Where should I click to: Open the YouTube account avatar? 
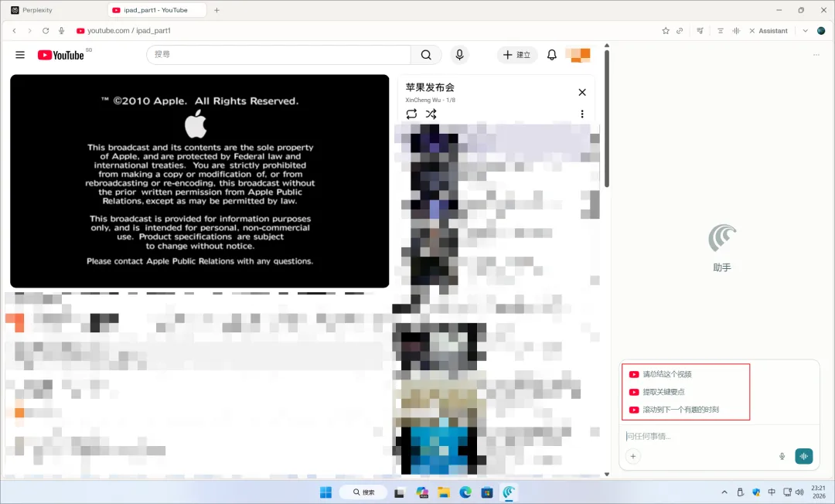pyautogui.click(x=578, y=55)
